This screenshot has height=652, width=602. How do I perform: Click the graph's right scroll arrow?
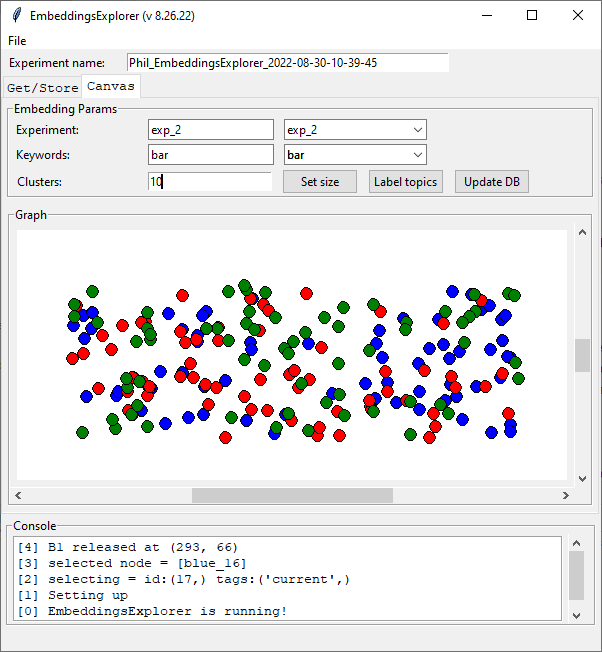(x=565, y=495)
